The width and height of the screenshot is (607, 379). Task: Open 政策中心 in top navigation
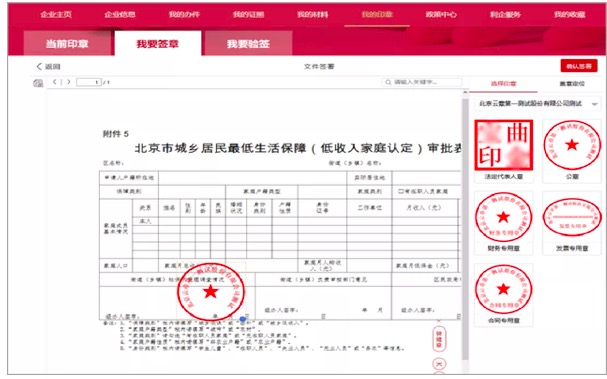tap(441, 15)
